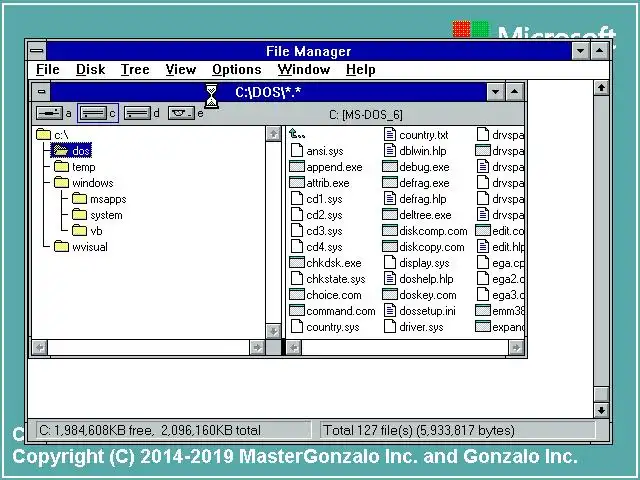This screenshot has height=480, width=640.
Task: Click the country.txt document icon
Action: click(390, 134)
